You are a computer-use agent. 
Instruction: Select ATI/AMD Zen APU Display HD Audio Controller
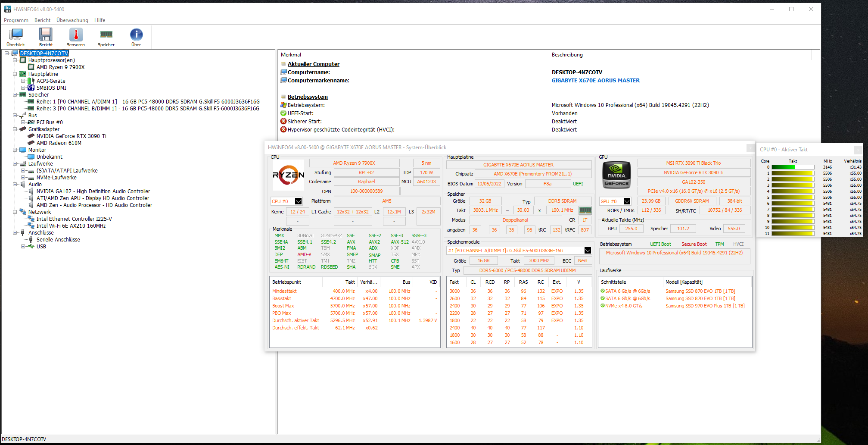coord(93,198)
